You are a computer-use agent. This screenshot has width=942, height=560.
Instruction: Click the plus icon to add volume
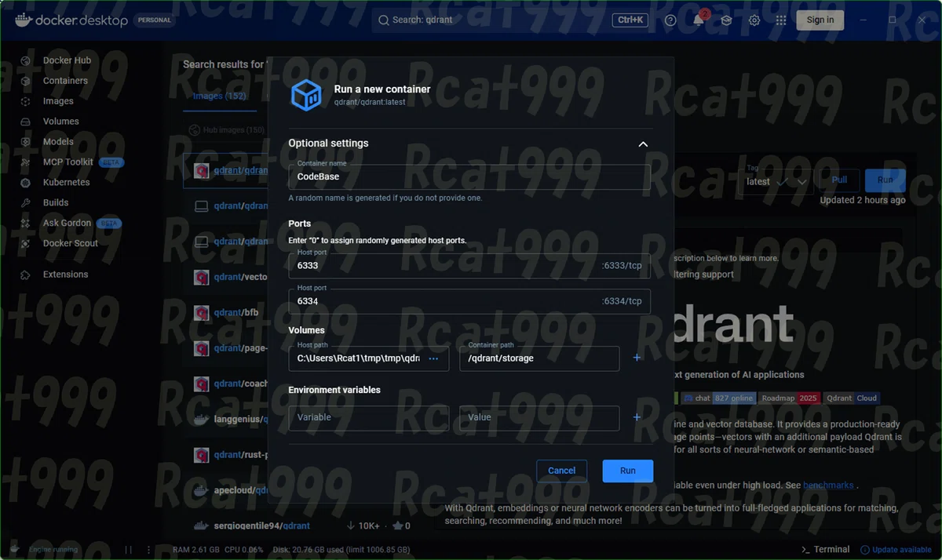637,358
